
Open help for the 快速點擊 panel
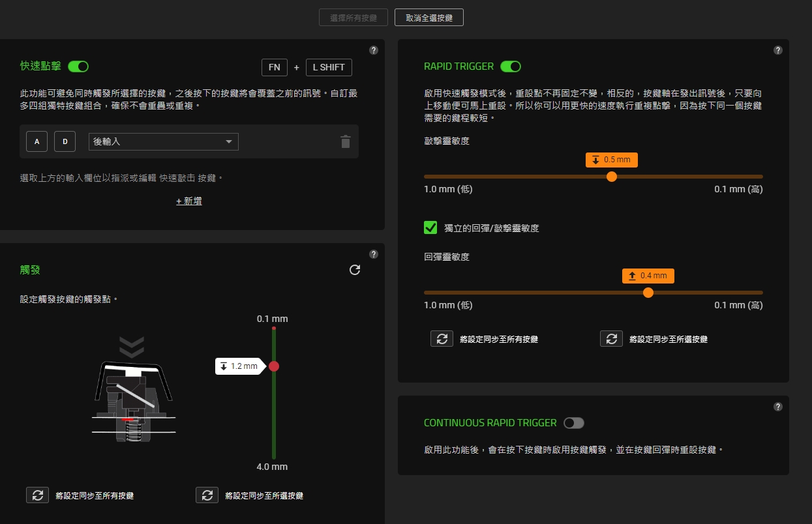(373, 50)
